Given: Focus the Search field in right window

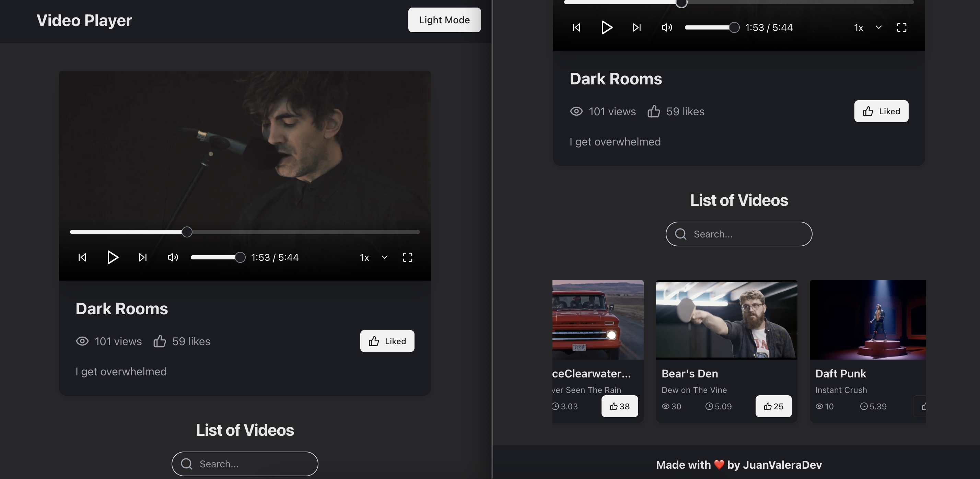Looking at the screenshot, I should coord(739,234).
